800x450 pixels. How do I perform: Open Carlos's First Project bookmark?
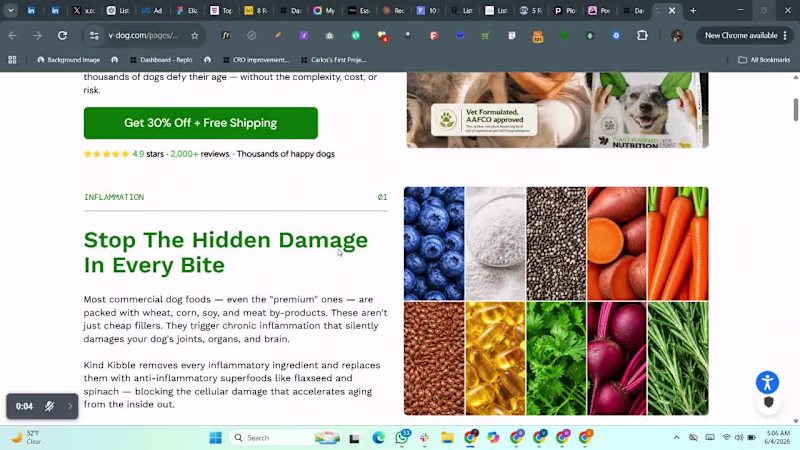click(334, 60)
